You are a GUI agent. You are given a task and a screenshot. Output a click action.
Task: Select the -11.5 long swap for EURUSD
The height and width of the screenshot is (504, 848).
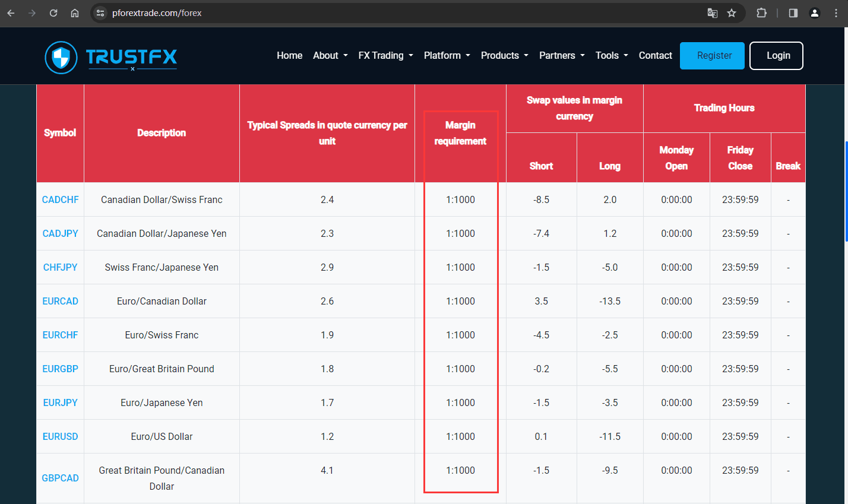tap(610, 436)
